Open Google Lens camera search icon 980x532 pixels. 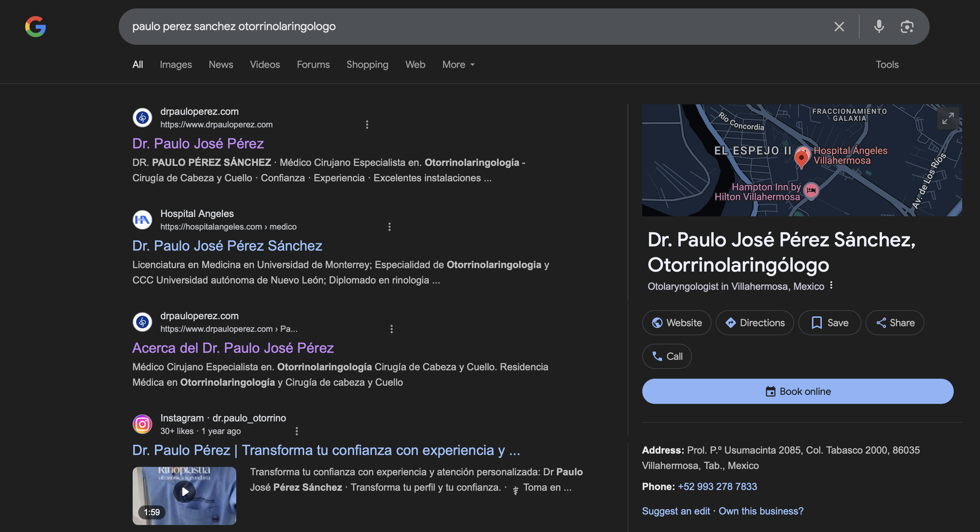(907, 27)
